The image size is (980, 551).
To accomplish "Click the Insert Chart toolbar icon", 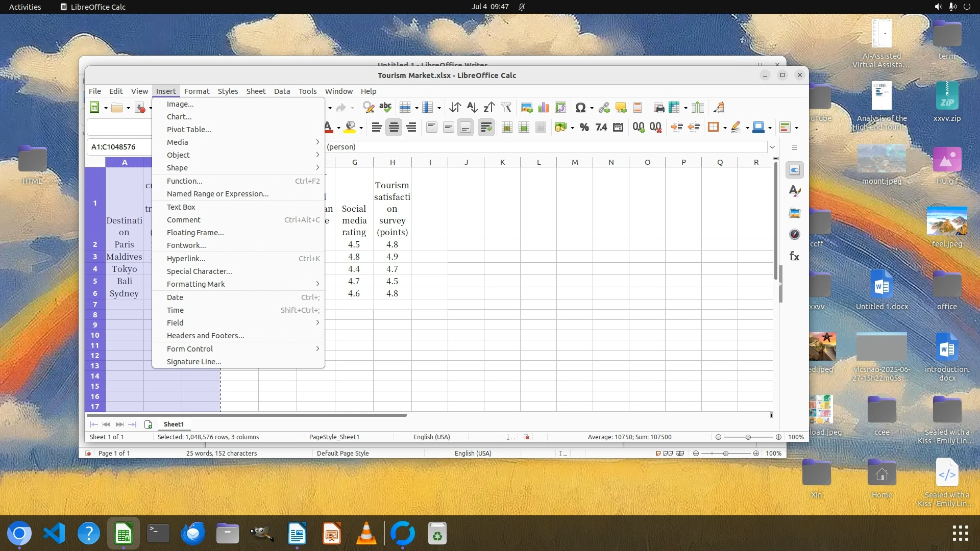I will coord(544,108).
